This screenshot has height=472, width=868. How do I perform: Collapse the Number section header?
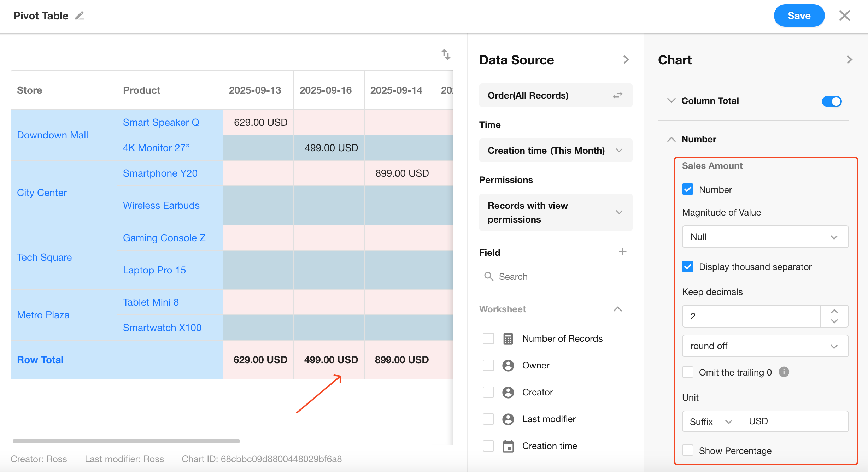[x=671, y=139]
